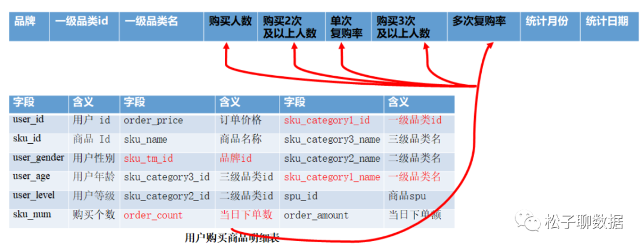Screen dimensions: 644x250
Task: Select the 商品 Id meaning cell
Action: [94, 143]
